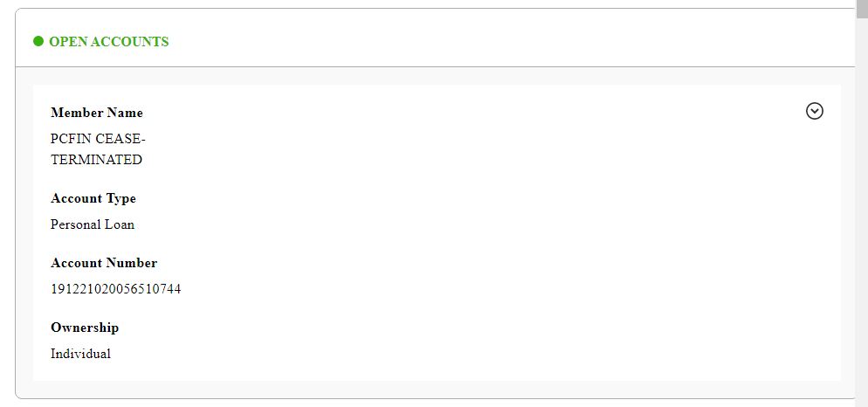Click the Member Name label
868x407 pixels.
(x=97, y=113)
